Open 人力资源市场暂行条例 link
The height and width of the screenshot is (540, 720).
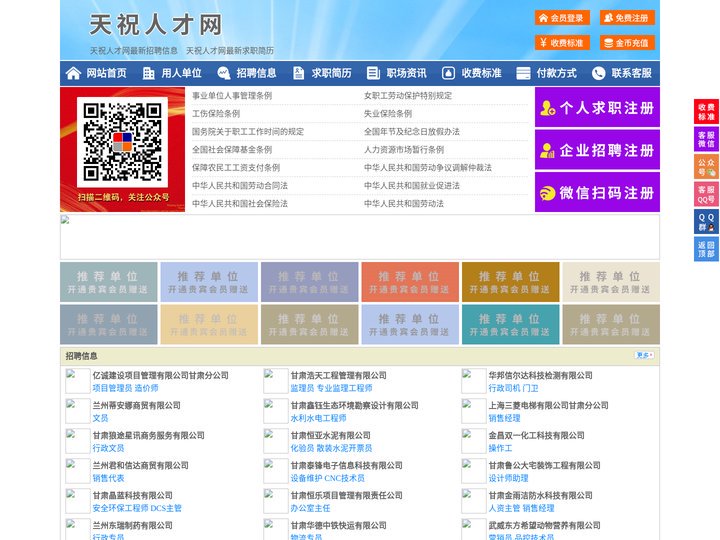404,150
